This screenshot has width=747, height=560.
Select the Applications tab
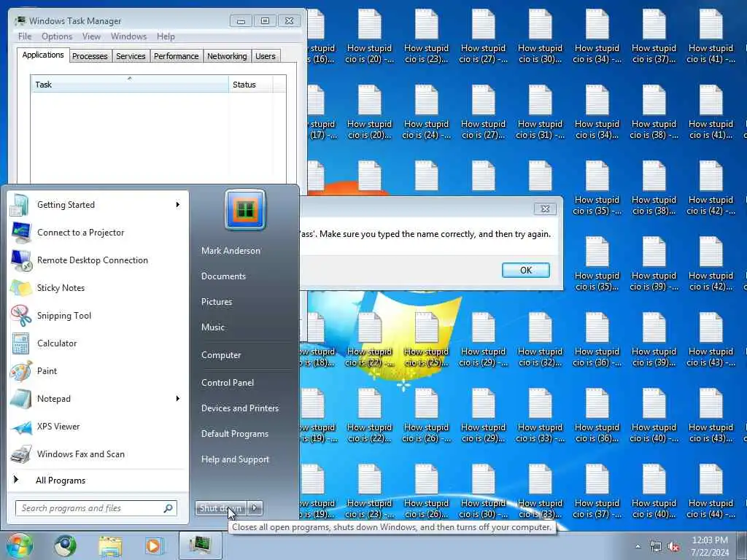point(43,55)
